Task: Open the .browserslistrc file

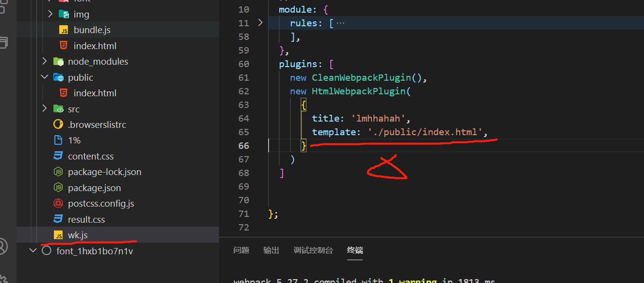Action: [x=97, y=124]
